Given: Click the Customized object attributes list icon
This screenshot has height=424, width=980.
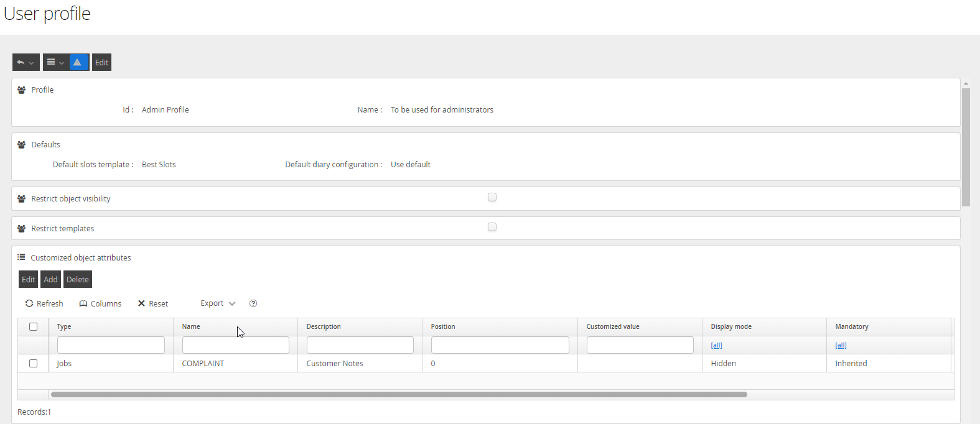Looking at the screenshot, I should pyautogui.click(x=21, y=257).
